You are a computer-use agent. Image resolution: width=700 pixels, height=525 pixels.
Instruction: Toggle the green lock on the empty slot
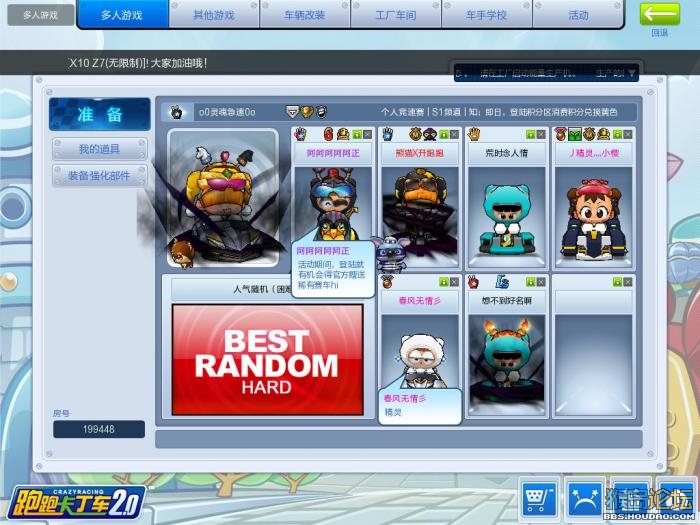pos(617,282)
